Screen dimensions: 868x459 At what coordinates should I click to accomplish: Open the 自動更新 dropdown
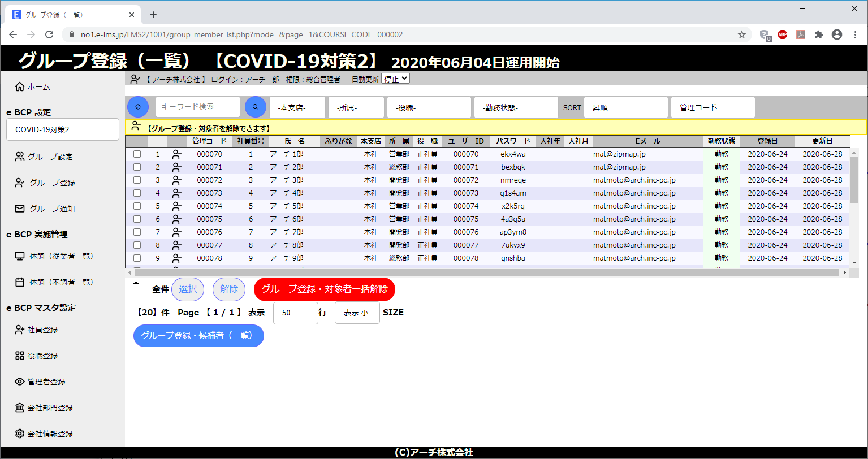(395, 79)
